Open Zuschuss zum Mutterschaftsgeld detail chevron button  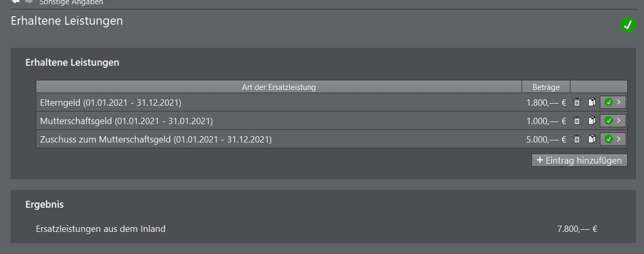tap(613, 139)
